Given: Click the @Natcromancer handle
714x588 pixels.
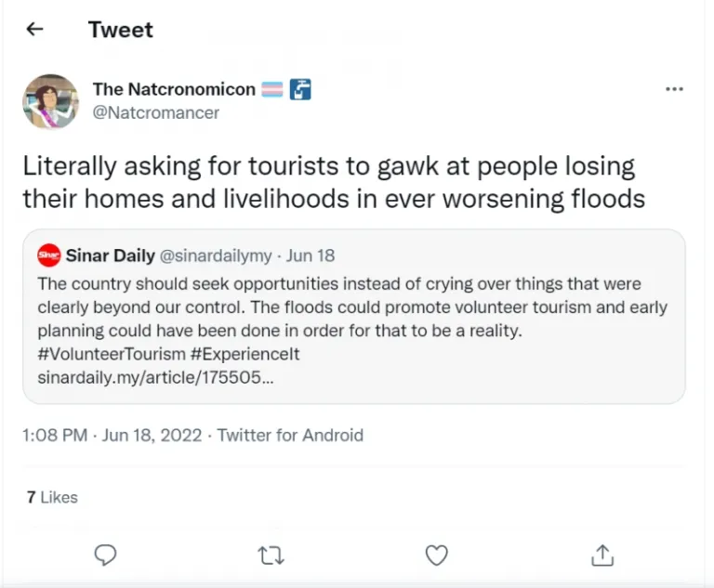Looking at the screenshot, I should coord(156,112).
